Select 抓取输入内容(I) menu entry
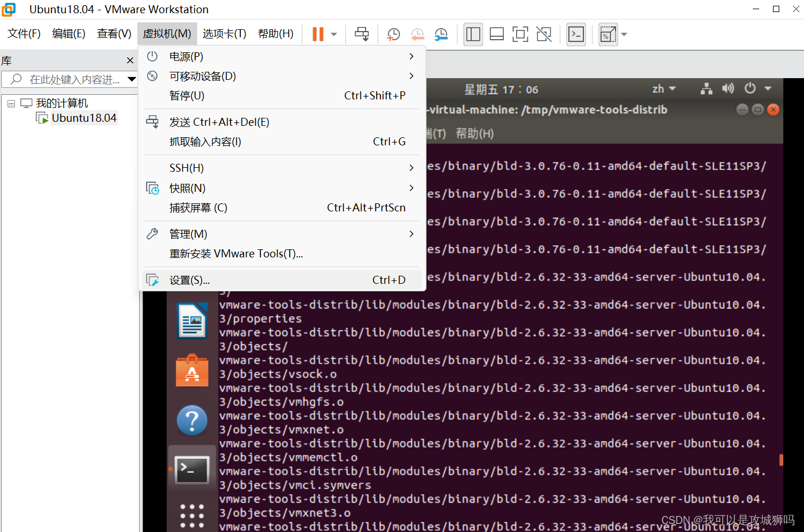Viewport: 804px width, 532px height. click(x=282, y=141)
